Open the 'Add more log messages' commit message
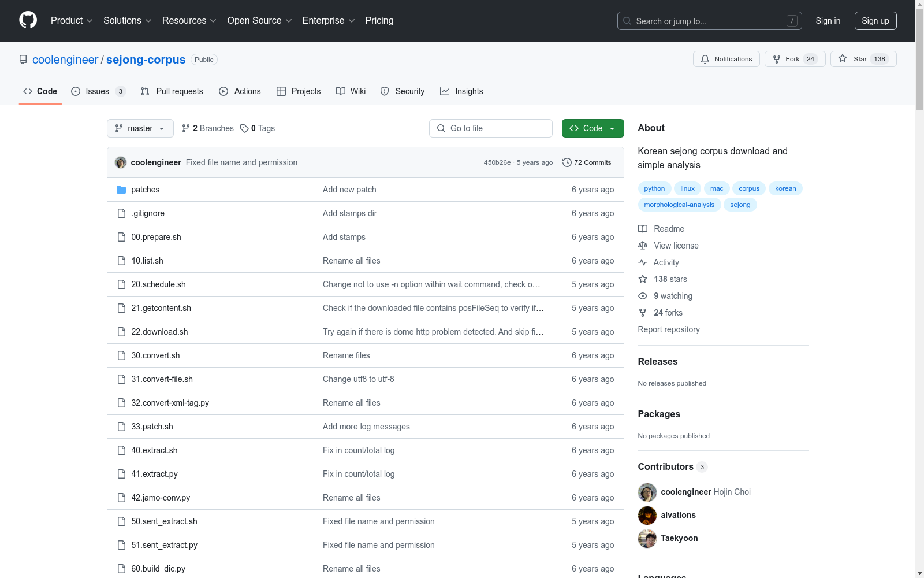 point(366,427)
